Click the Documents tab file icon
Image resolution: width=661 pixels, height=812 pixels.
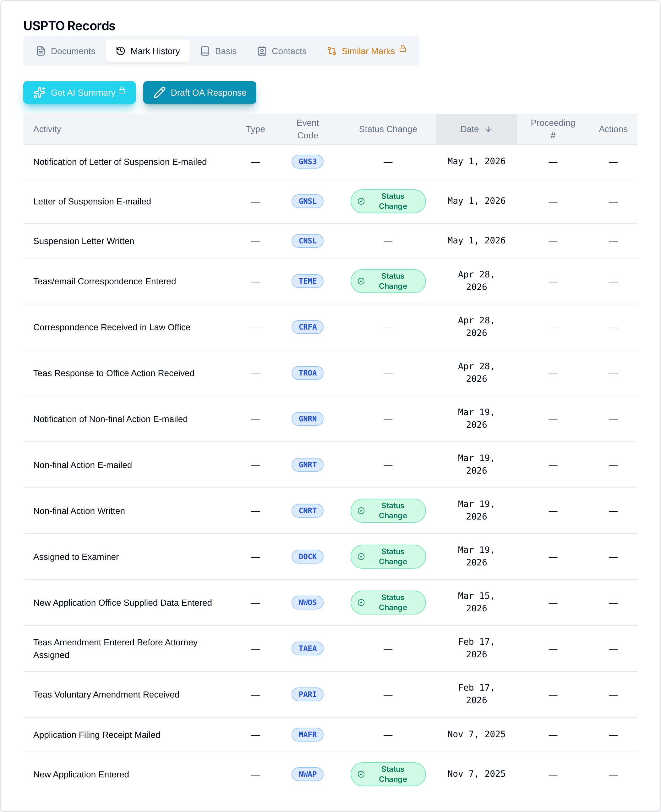coord(41,51)
